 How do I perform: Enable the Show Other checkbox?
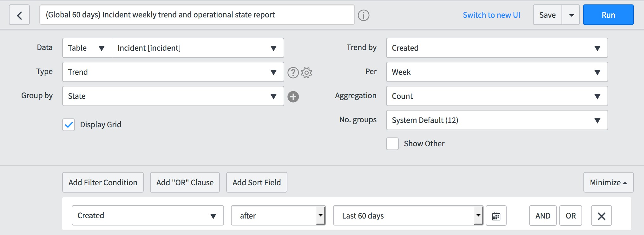[x=392, y=144]
